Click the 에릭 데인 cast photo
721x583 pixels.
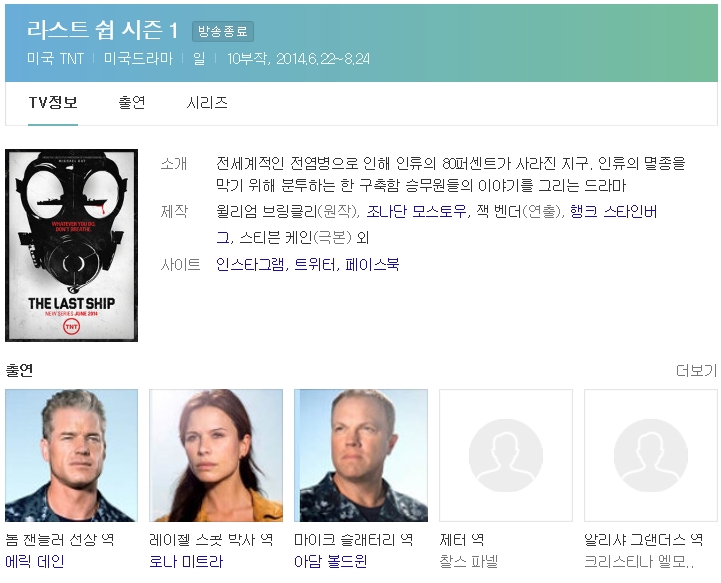(x=71, y=455)
